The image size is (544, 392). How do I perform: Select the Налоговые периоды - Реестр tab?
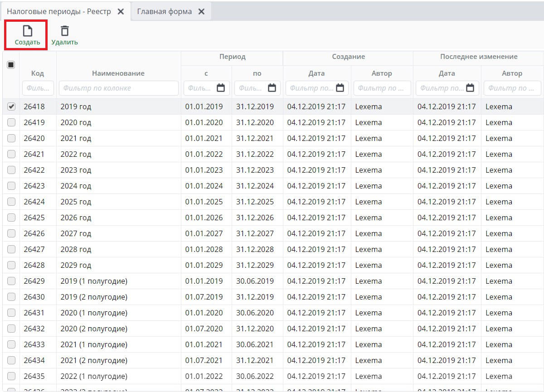[x=59, y=12]
